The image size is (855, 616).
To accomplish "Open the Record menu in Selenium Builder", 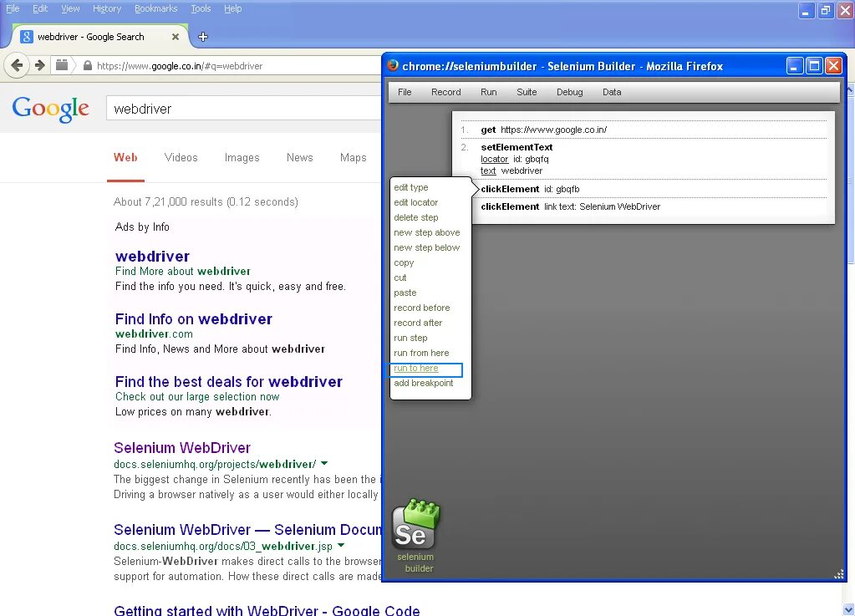I will click(446, 92).
